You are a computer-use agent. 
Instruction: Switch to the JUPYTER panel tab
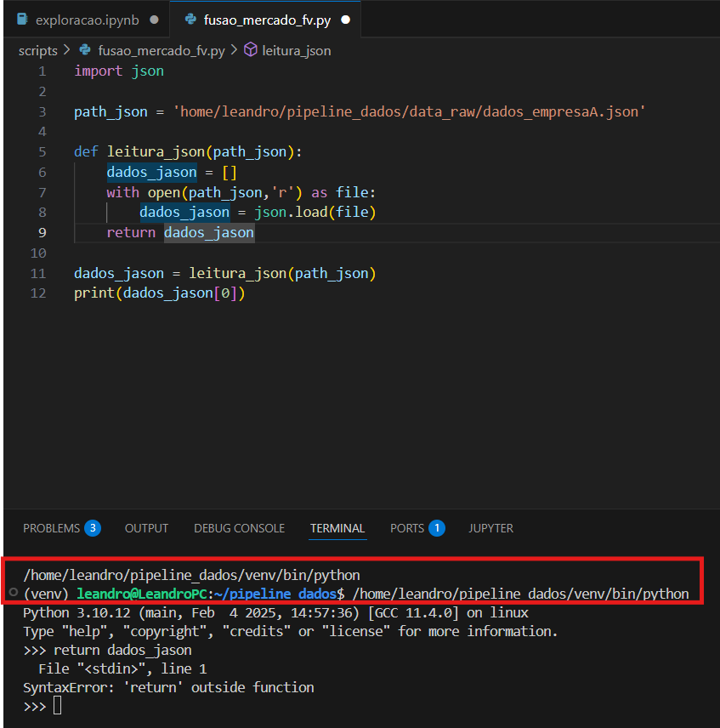[490, 528]
